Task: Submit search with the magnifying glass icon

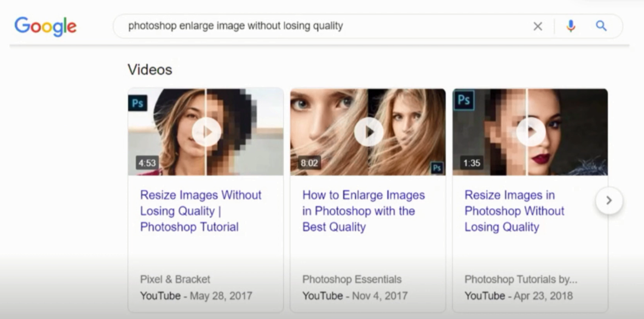Action: [x=601, y=26]
